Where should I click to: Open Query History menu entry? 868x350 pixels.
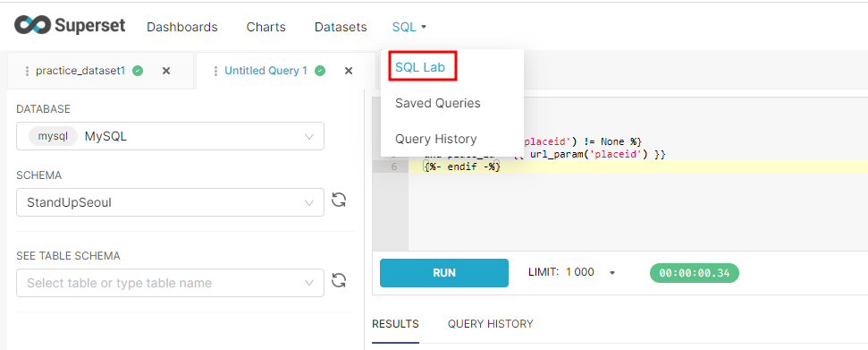coord(435,139)
